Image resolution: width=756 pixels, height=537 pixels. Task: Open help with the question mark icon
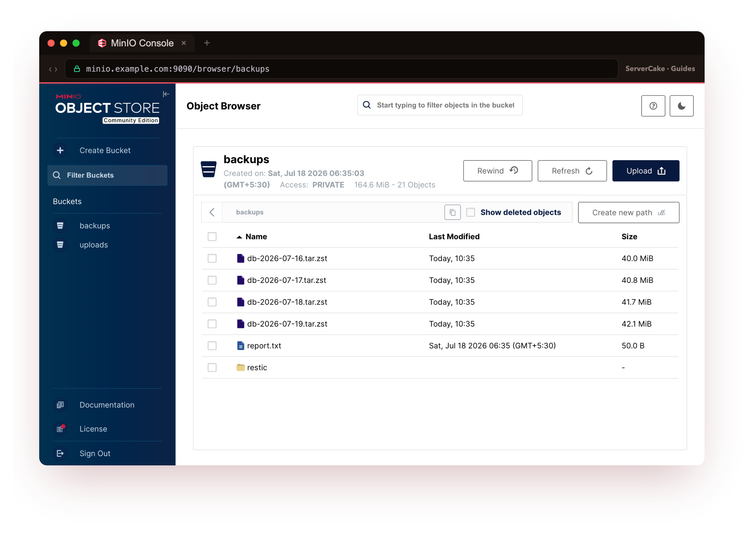point(654,106)
